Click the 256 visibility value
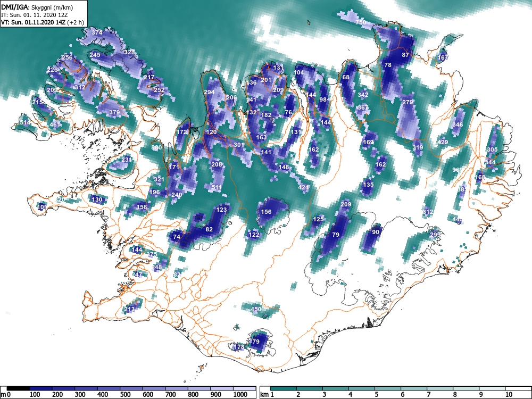Viewport: 532px width, 399px height. coord(67,57)
